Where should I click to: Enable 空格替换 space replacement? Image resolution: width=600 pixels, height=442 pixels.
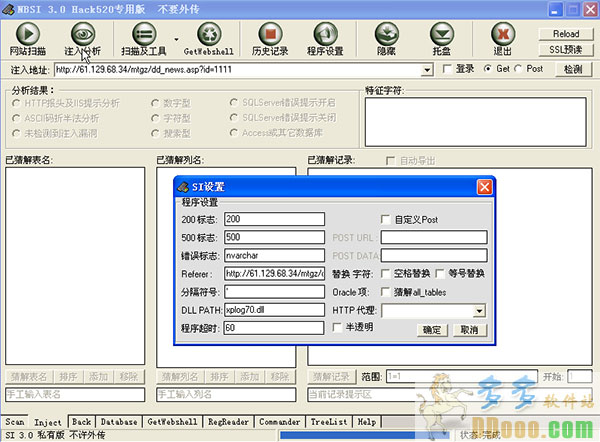coord(385,274)
